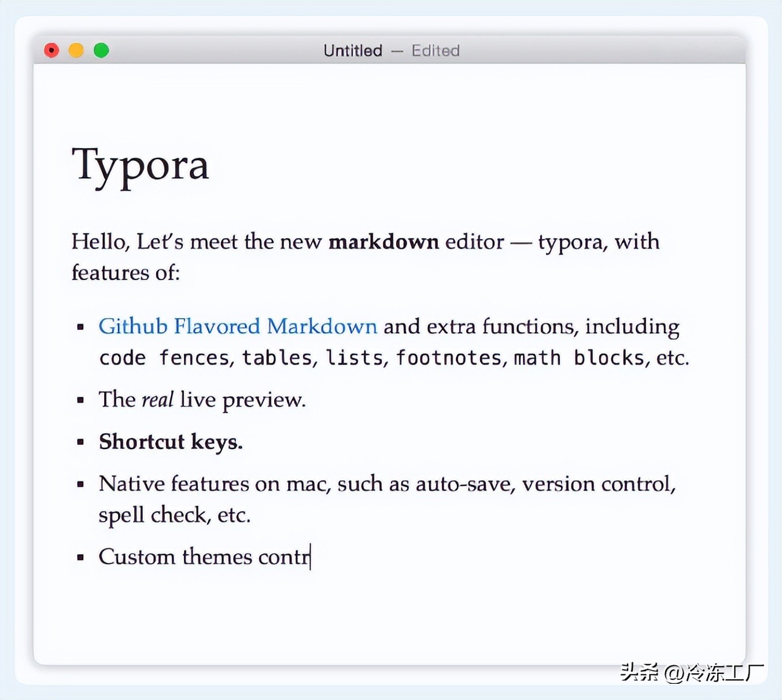Click the inline code 'lists'

[x=354, y=358]
